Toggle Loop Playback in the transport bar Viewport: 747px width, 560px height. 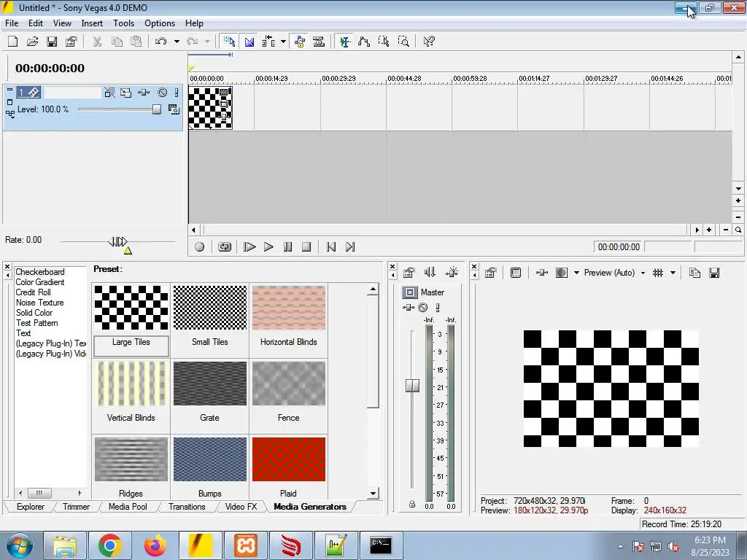(225, 247)
